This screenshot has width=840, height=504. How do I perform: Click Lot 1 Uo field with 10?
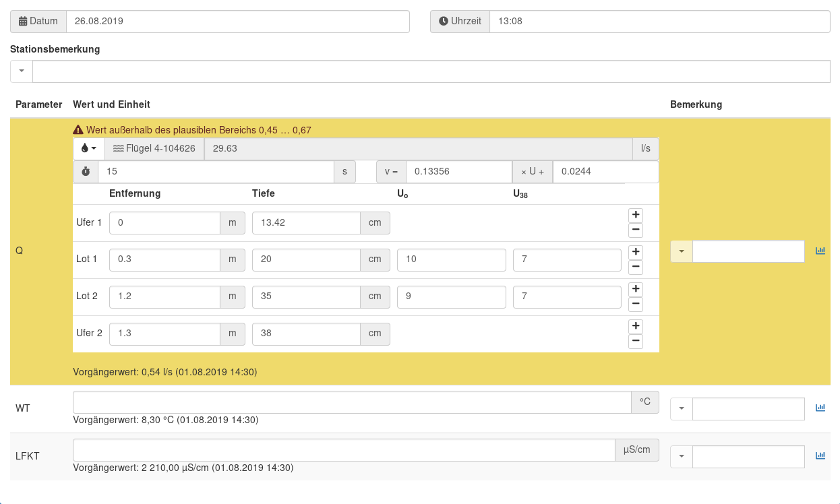click(x=452, y=260)
